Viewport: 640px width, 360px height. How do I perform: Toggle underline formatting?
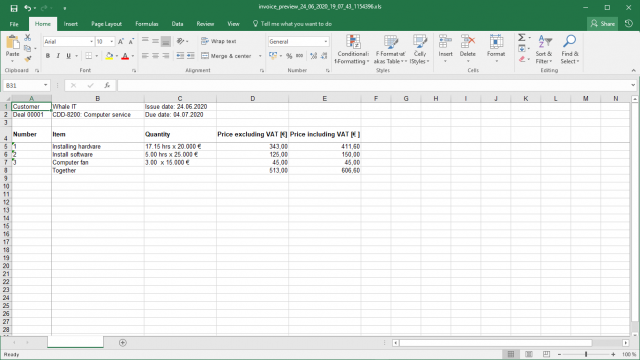click(68, 56)
